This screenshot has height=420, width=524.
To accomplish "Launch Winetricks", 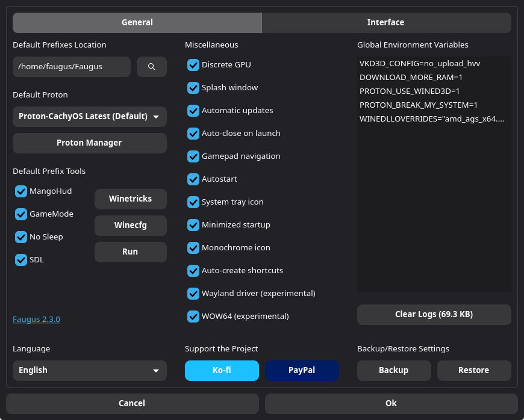I will click(130, 199).
